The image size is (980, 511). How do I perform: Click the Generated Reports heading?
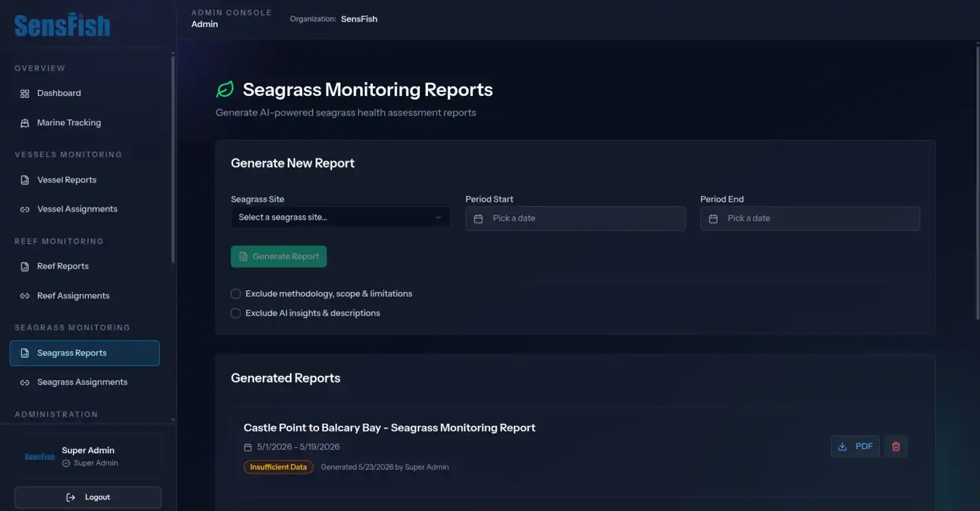click(x=286, y=378)
